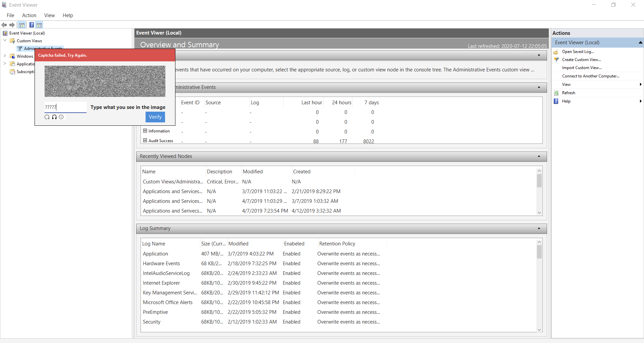The height and width of the screenshot is (343, 644).
Task: Select the Hardware Events log row
Action: point(262,264)
